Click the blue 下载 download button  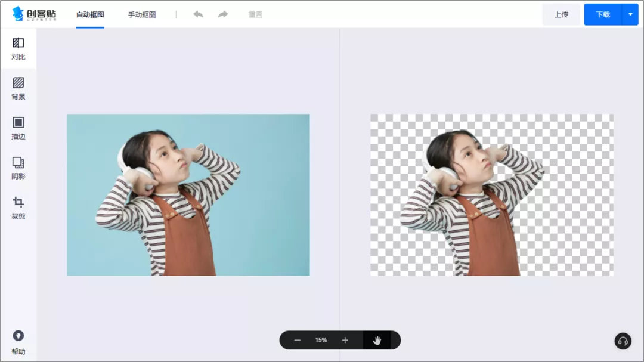(603, 14)
